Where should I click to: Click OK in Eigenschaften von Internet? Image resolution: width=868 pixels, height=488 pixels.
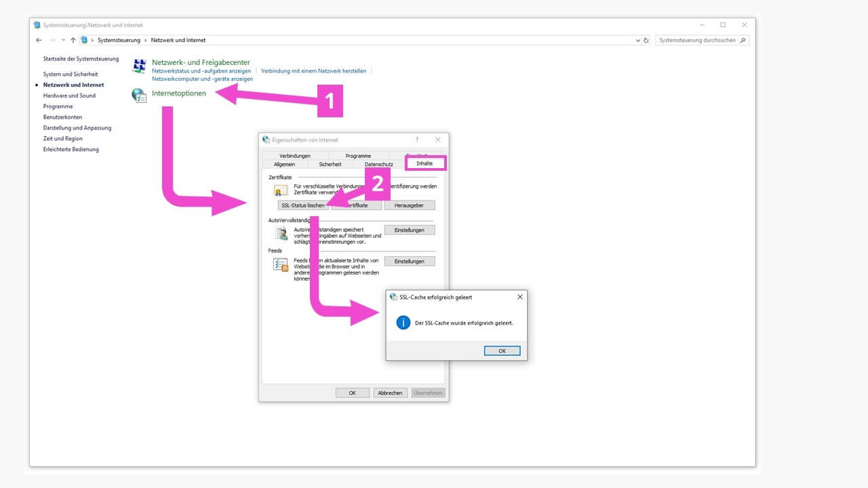(x=353, y=393)
